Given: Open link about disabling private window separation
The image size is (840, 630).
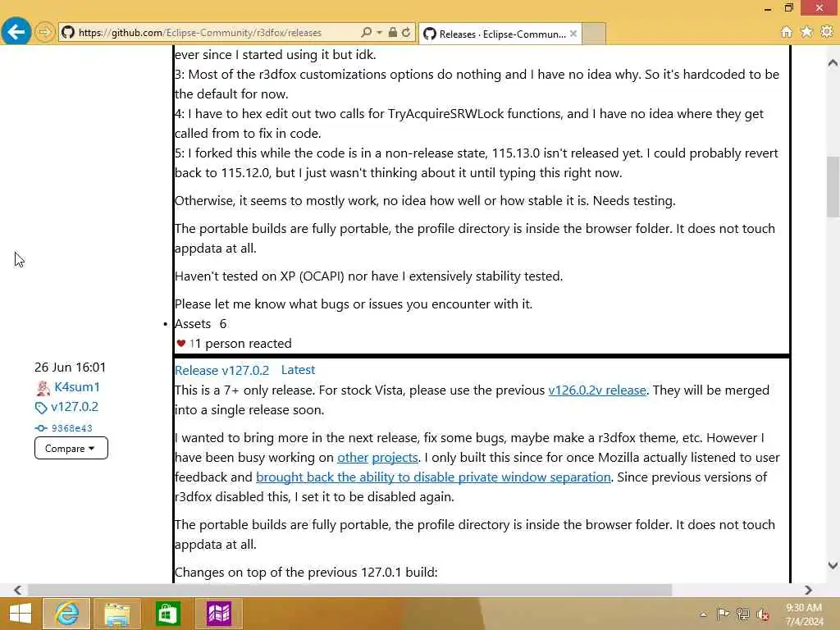Looking at the screenshot, I should (433, 477).
